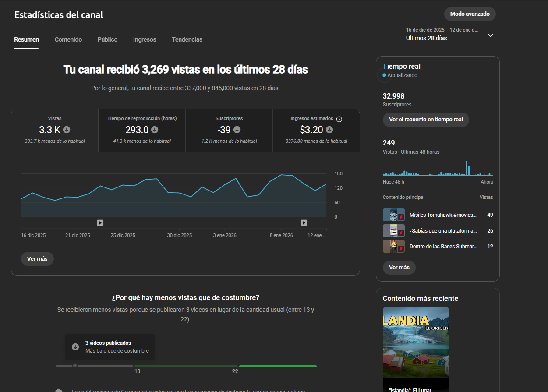The width and height of the screenshot is (548, 392).
Task: Switch to the Contenido tab
Action: [68, 39]
